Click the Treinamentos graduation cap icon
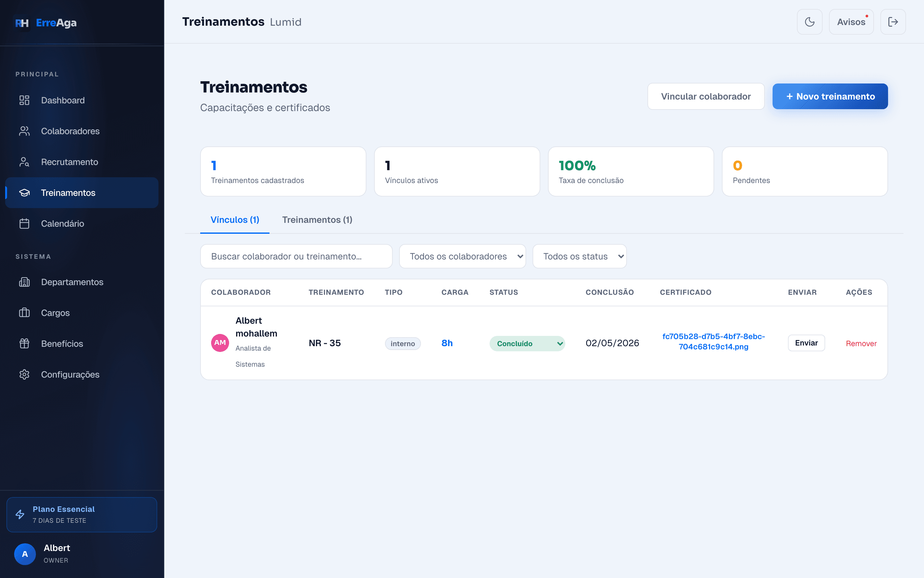Viewport: 924px width, 578px height. [24, 193]
